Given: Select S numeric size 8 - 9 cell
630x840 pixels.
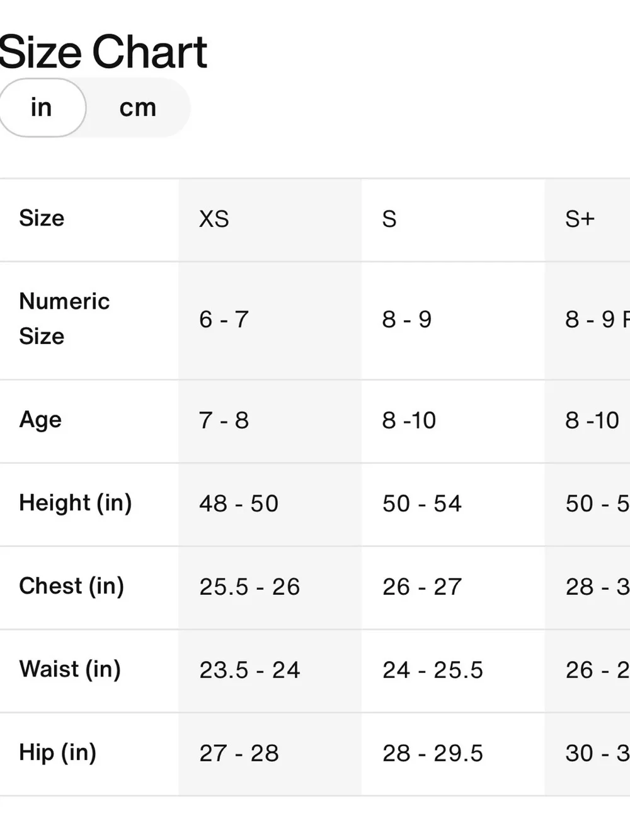Looking at the screenshot, I should tap(407, 319).
